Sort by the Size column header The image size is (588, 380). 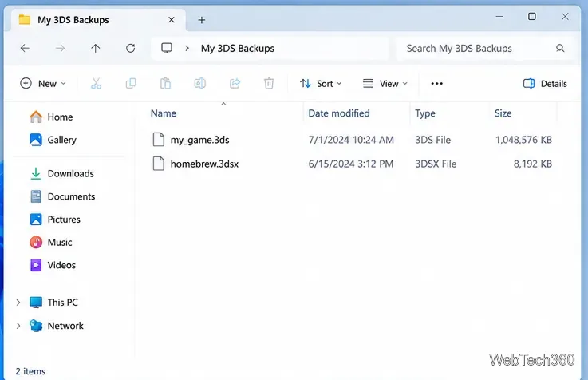(503, 113)
